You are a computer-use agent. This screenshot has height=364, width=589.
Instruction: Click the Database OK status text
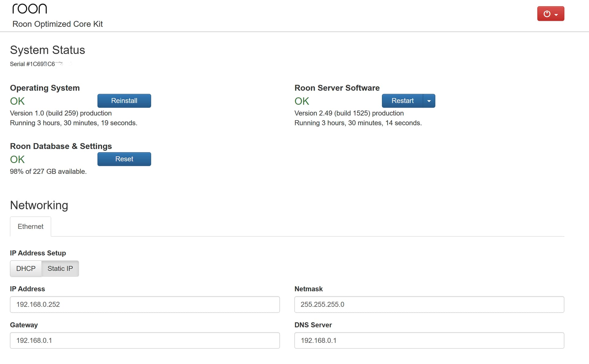pos(17,159)
